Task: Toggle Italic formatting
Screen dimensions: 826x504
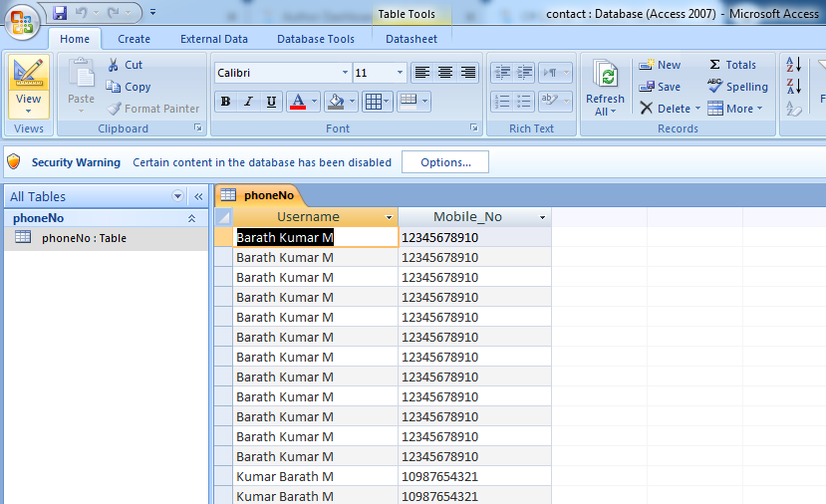Action: (x=248, y=102)
